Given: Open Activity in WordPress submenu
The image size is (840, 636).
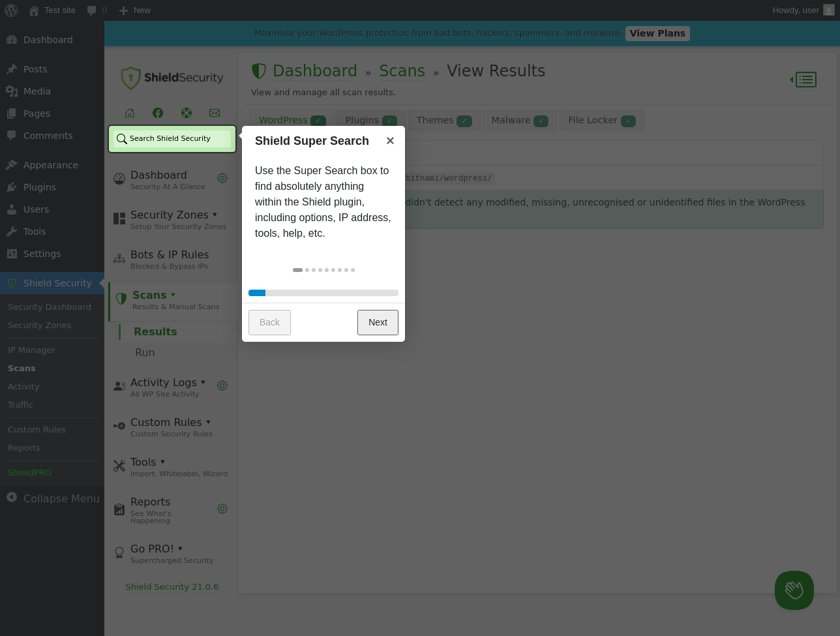Looking at the screenshot, I should pos(23,387).
